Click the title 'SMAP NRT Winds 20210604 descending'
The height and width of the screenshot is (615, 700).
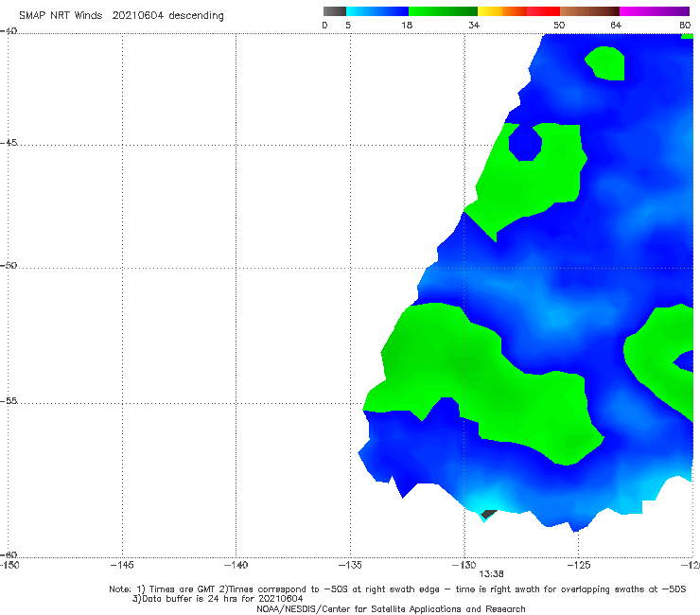(121, 15)
